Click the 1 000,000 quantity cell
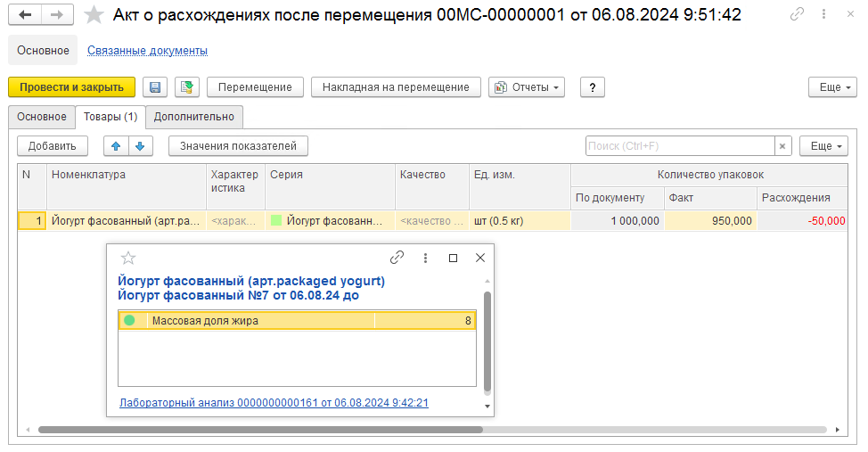 [x=618, y=220]
